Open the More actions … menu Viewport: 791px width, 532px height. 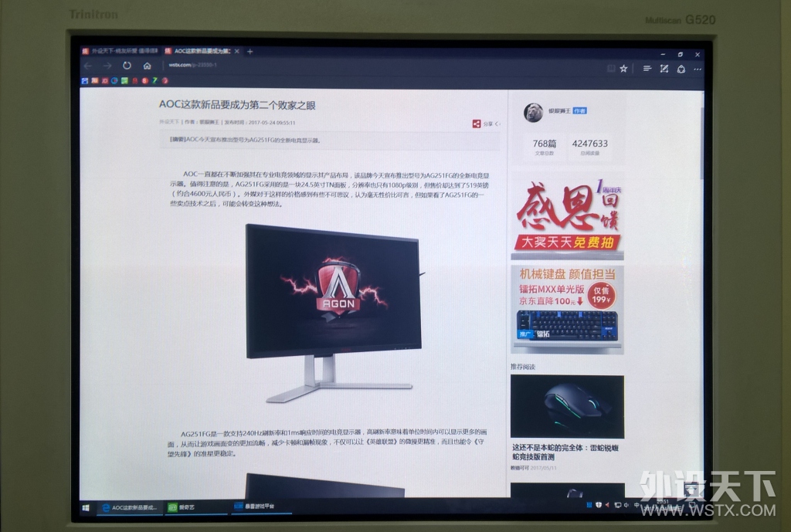pyautogui.click(x=698, y=69)
